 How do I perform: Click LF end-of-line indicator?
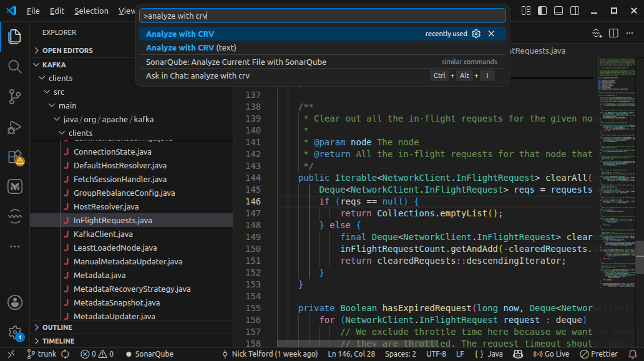pos(460,354)
